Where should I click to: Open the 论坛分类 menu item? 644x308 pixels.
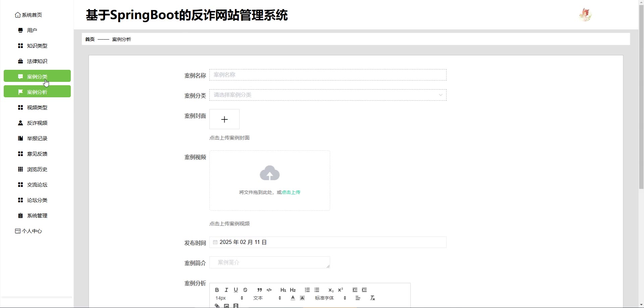(x=37, y=200)
